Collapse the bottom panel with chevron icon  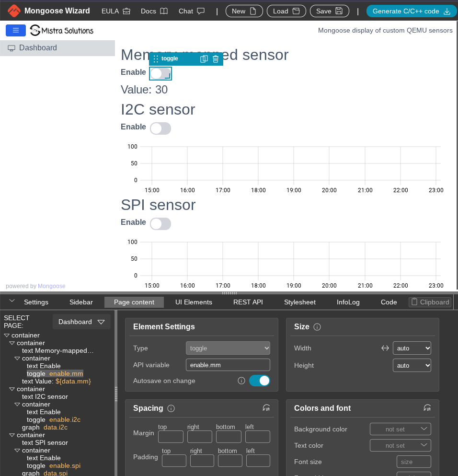(x=12, y=301)
